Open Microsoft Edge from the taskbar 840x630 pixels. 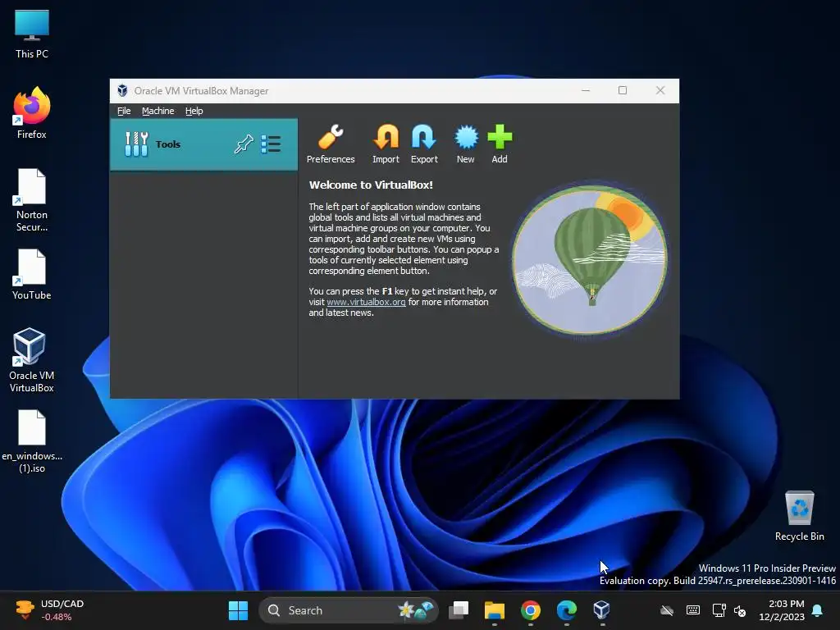(566, 610)
